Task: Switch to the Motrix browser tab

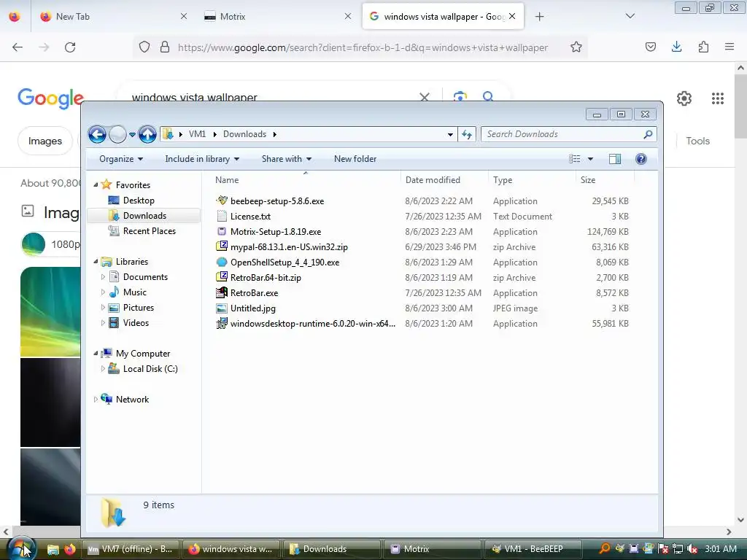Action: tap(278, 17)
